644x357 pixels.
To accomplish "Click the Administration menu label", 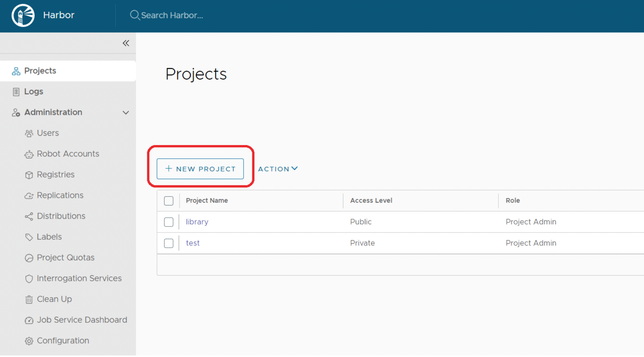I will pyautogui.click(x=53, y=112).
